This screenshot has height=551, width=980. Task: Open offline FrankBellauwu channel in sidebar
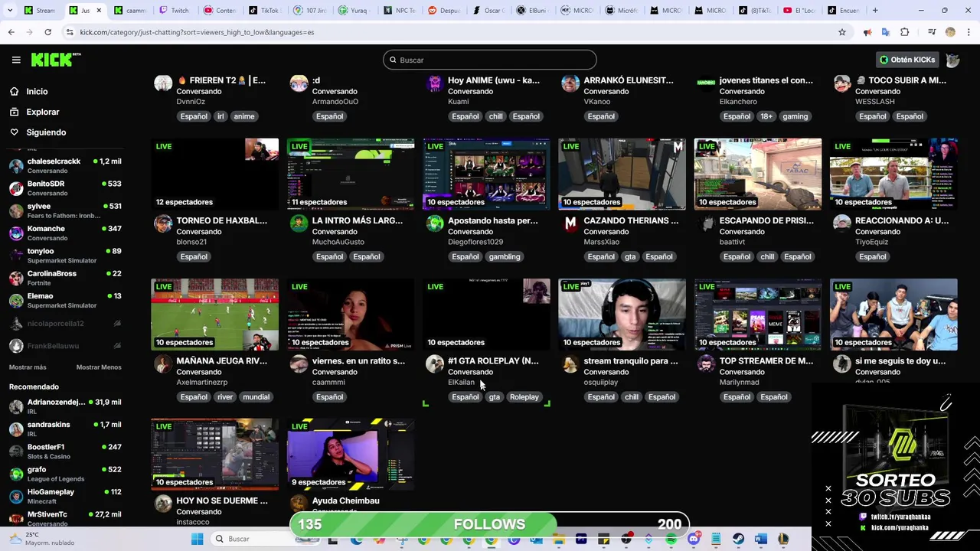[x=65, y=346]
